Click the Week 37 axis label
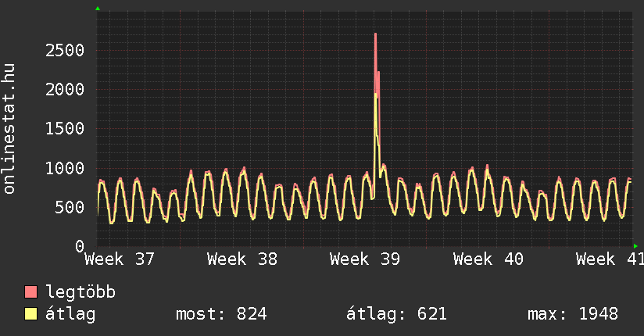 point(119,259)
